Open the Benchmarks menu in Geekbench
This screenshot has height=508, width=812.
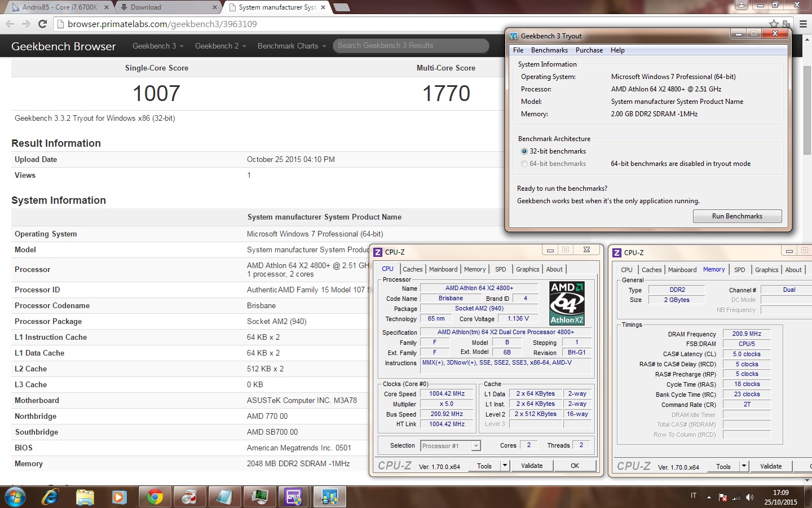549,50
